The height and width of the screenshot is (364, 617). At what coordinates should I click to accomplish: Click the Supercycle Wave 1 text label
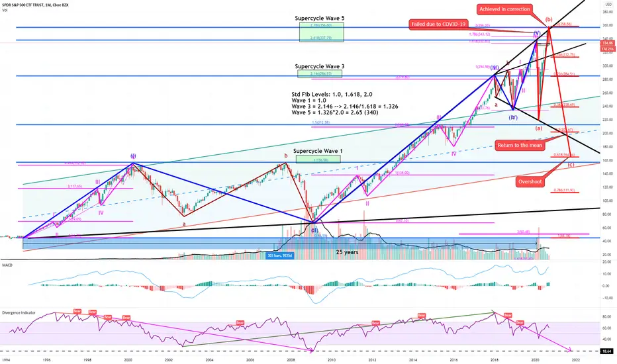tap(318, 151)
